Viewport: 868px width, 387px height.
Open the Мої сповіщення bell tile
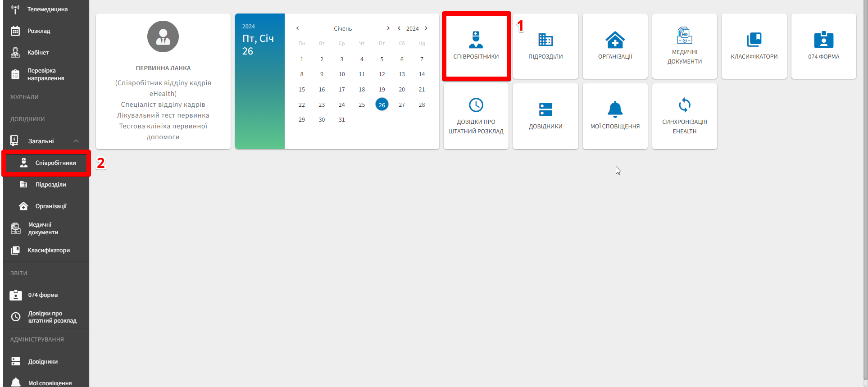[x=615, y=116]
